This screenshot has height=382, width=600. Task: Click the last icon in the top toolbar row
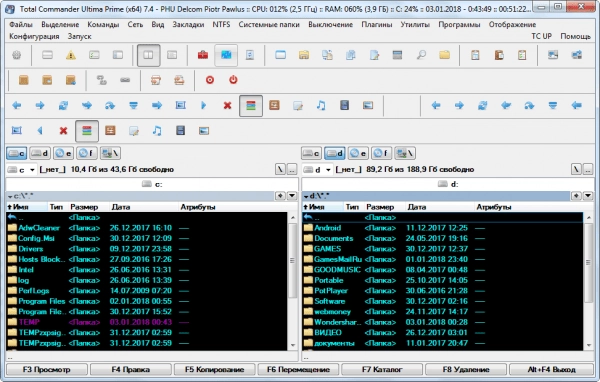pos(577,55)
